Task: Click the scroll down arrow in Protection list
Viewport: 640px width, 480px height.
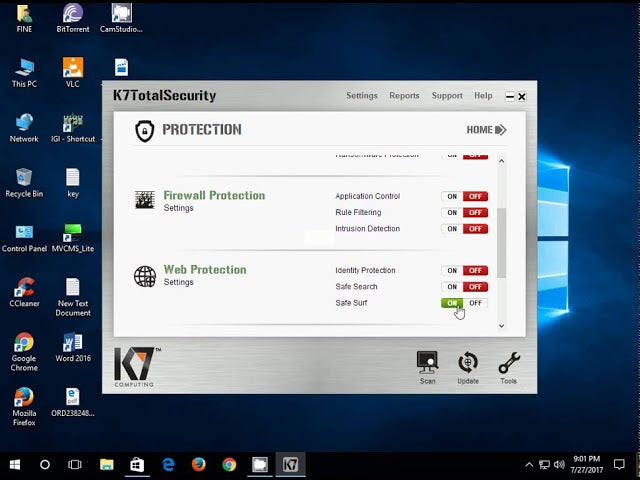Action: click(x=502, y=326)
